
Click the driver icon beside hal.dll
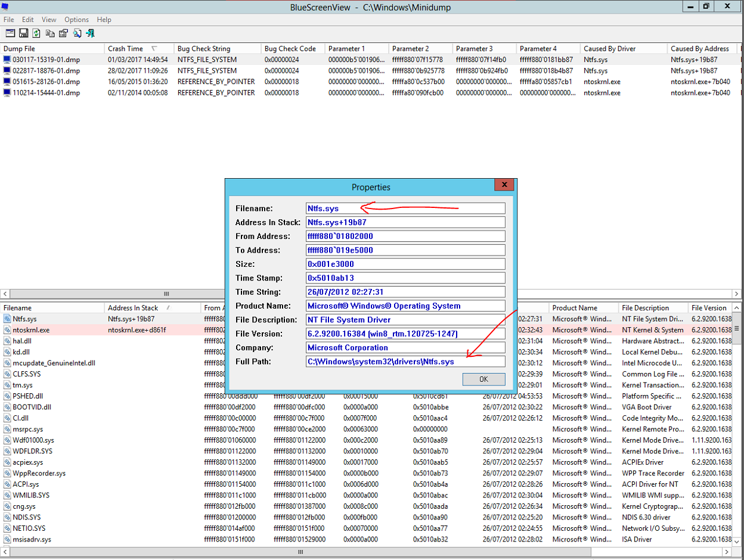(7, 341)
